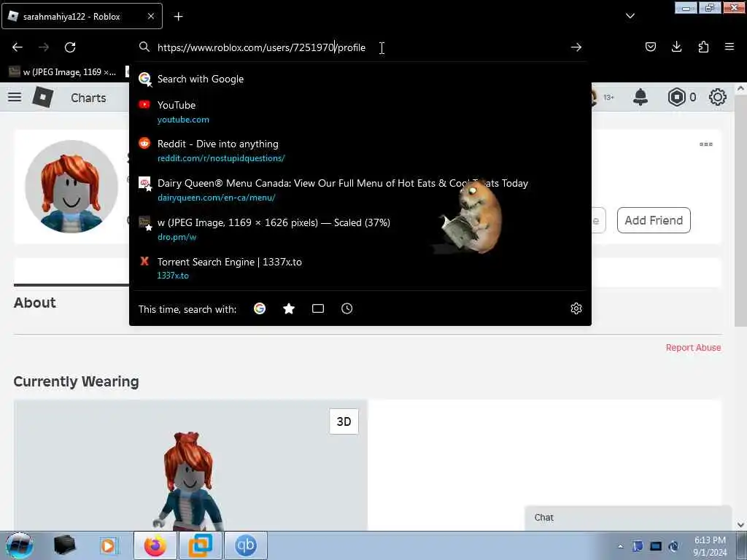Viewport: 747px width, 560px height.
Task: Save page to Pocket icon
Action: (x=650, y=47)
